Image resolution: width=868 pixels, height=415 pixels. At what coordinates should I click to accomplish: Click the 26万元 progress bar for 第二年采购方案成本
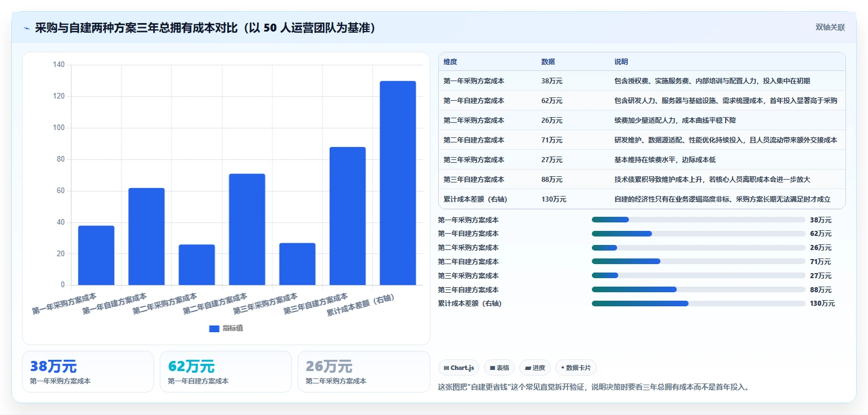(x=699, y=248)
